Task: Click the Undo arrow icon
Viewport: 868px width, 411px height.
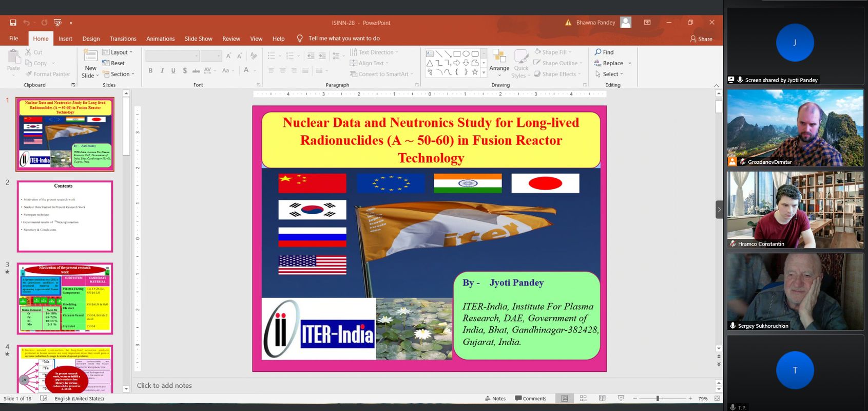Action: point(26,23)
